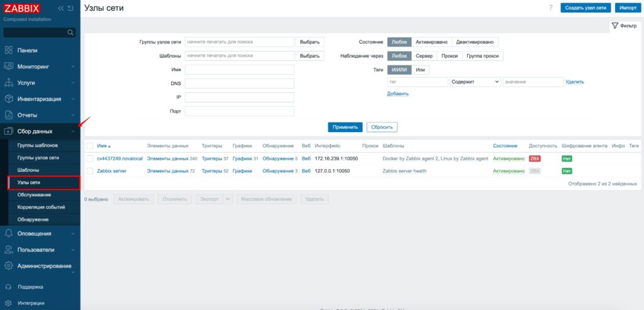Click the Интеграции integrations icon

9,302
